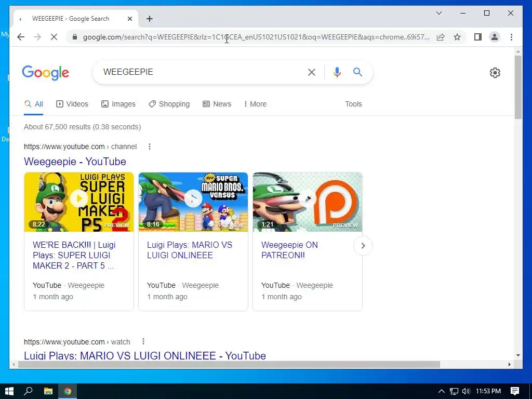Go back to the previous page

tap(21, 37)
